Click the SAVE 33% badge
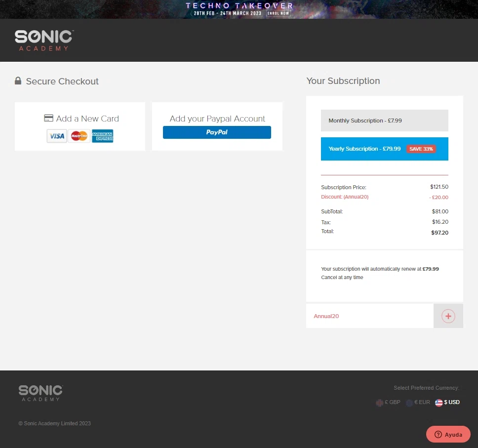 click(x=421, y=149)
